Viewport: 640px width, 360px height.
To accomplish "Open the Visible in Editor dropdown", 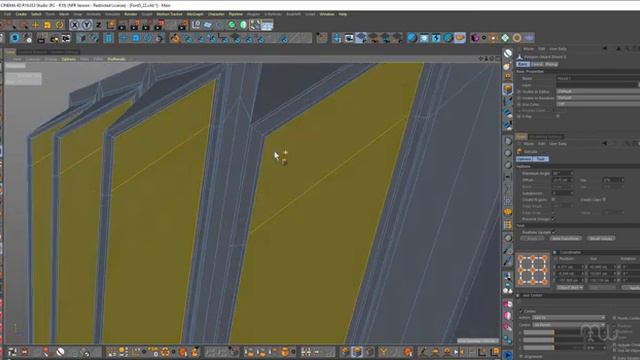I will click(598, 91).
